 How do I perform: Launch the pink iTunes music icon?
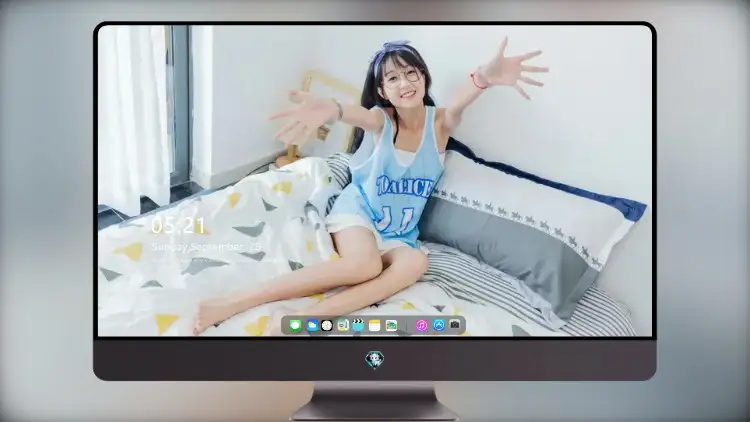click(x=421, y=325)
